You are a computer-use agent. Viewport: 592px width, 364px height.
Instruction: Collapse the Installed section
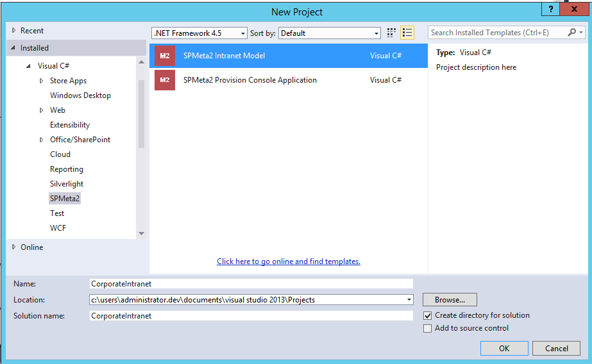pyautogui.click(x=13, y=48)
